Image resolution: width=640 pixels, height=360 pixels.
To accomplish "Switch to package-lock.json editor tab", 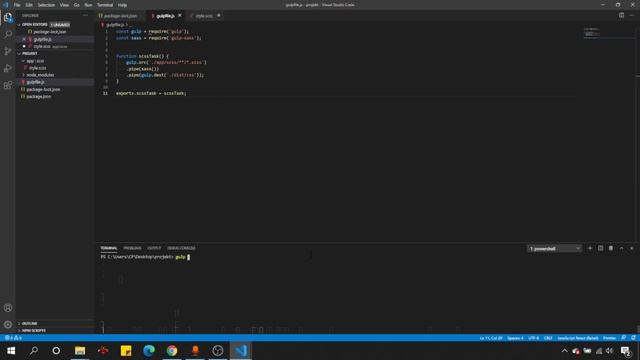I will (x=121, y=16).
